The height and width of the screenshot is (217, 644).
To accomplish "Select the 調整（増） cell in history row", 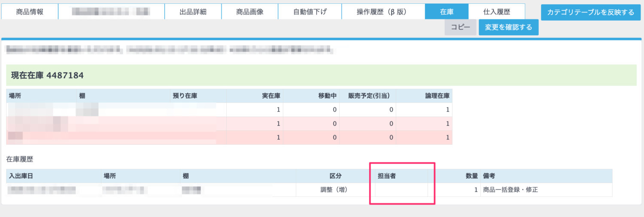I will [x=330, y=190].
